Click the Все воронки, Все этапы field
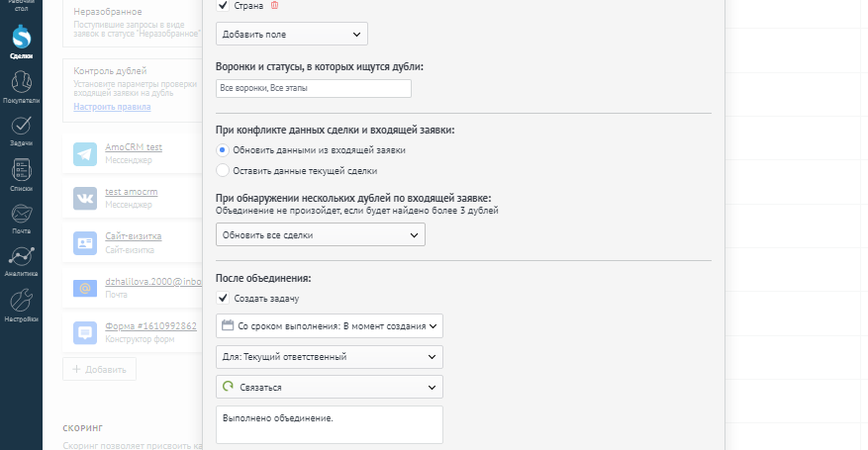 (313, 89)
